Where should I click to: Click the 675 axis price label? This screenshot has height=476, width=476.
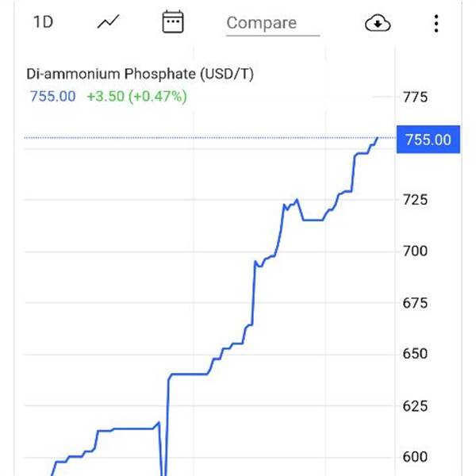pos(415,303)
